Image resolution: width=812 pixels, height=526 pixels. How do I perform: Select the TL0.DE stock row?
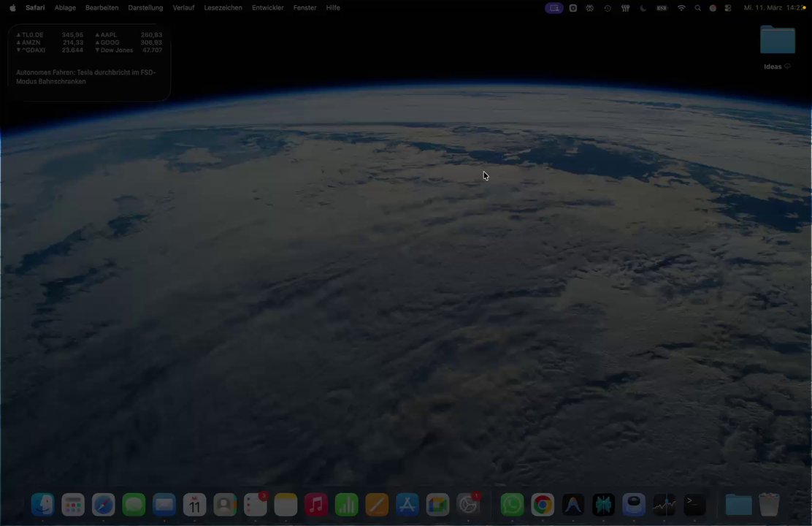49,35
